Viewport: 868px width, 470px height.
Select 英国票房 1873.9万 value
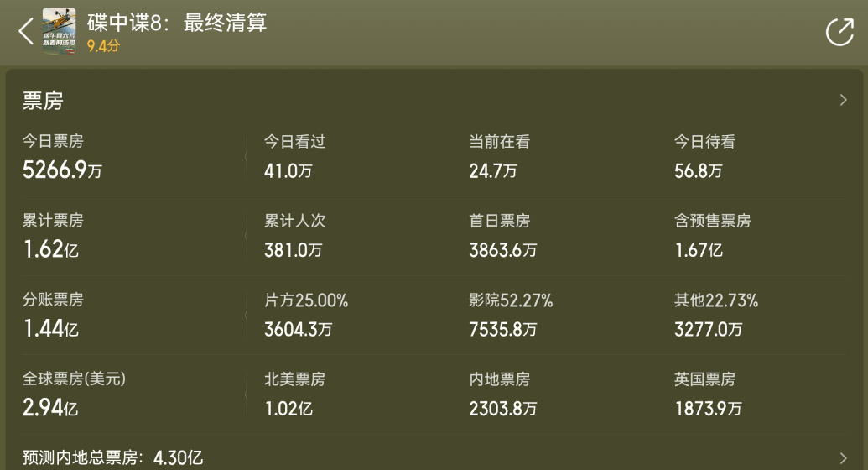tap(708, 409)
